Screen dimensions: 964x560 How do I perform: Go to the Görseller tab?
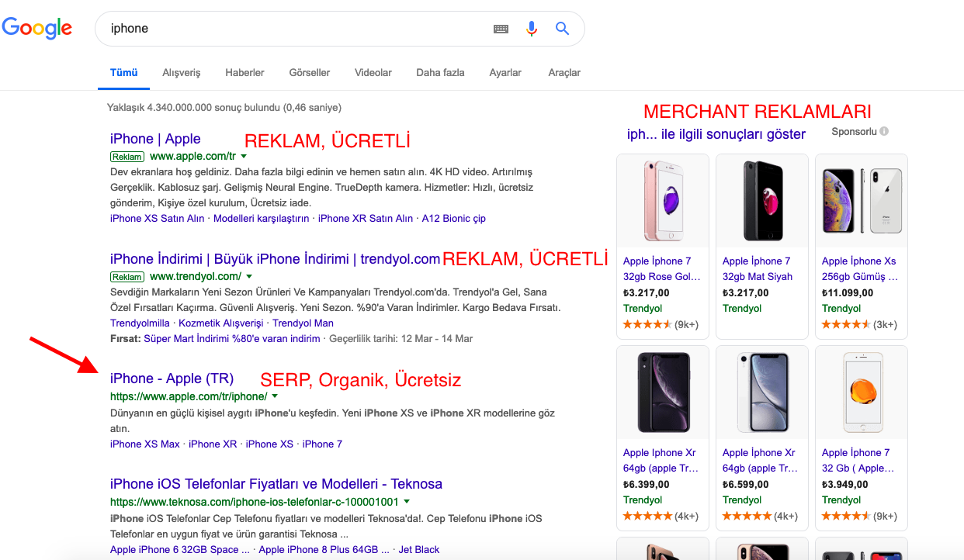310,73
